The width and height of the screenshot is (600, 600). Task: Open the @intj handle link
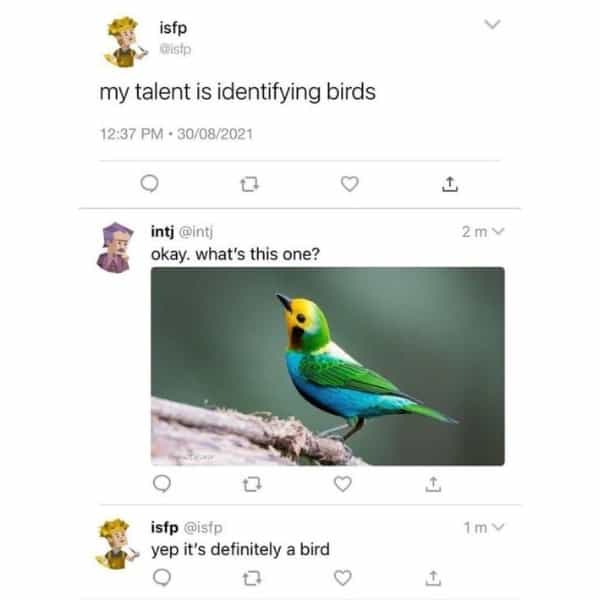[x=196, y=232]
